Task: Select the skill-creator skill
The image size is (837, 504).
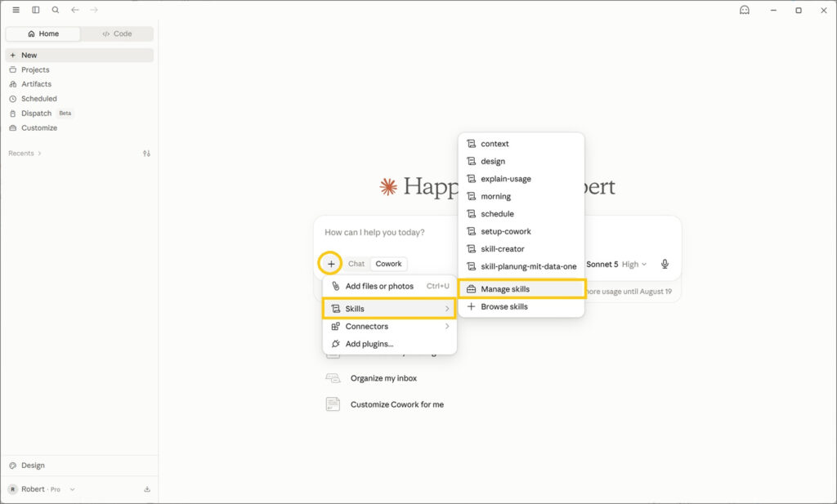Action: coord(521,249)
